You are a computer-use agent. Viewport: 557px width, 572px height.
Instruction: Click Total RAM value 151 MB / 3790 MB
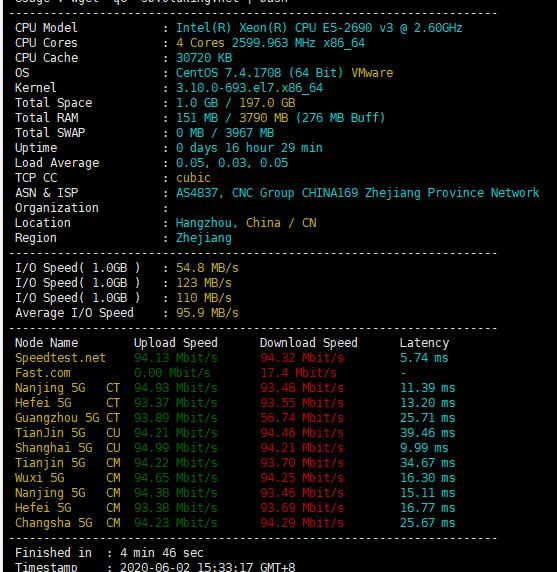click(232, 118)
